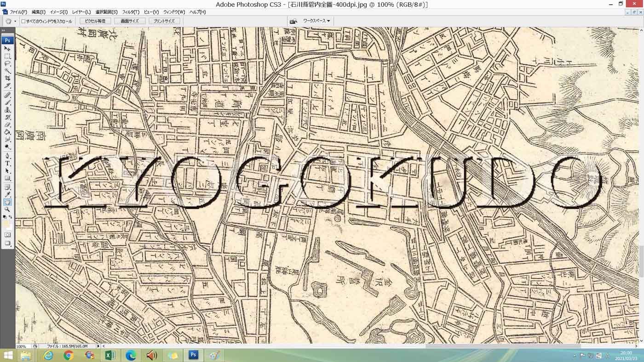This screenshot has height=362, width=644.
Task: Open Microsoft Edge from taskbar
Action: coord(131,356)
